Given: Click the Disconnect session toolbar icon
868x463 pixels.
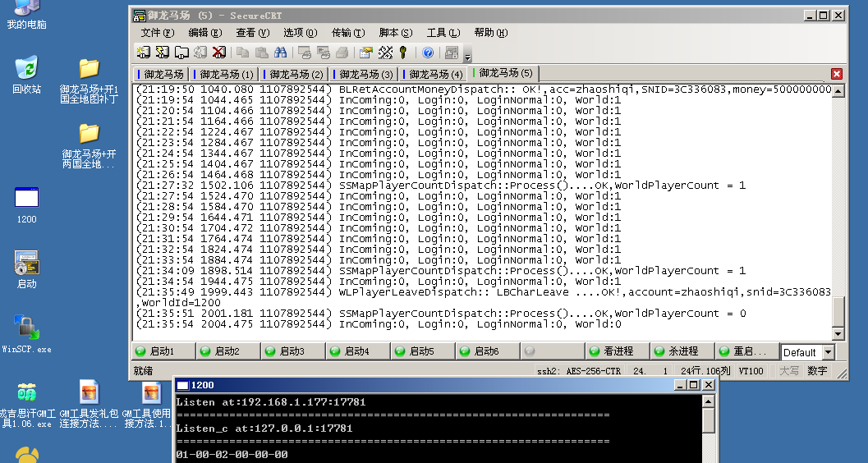Looking at the screenshot, I should [x=219, y=53].
